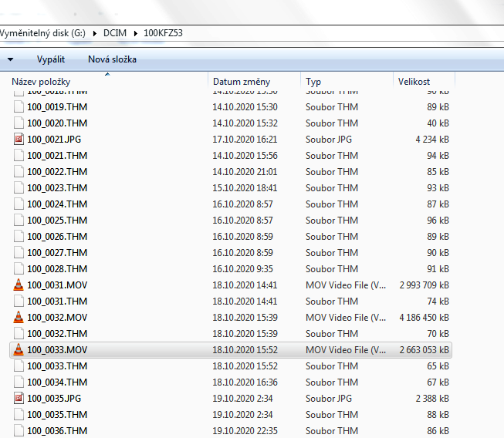Select file name 100_0033.MOV
The height and width of the screenshot is (438, 504).
[57, 349]
